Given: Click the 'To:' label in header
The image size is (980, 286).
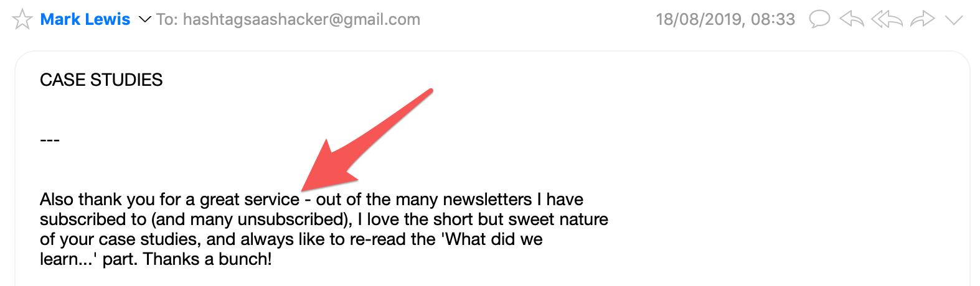Looking at the screenshot, I should (x=167, y=20).
